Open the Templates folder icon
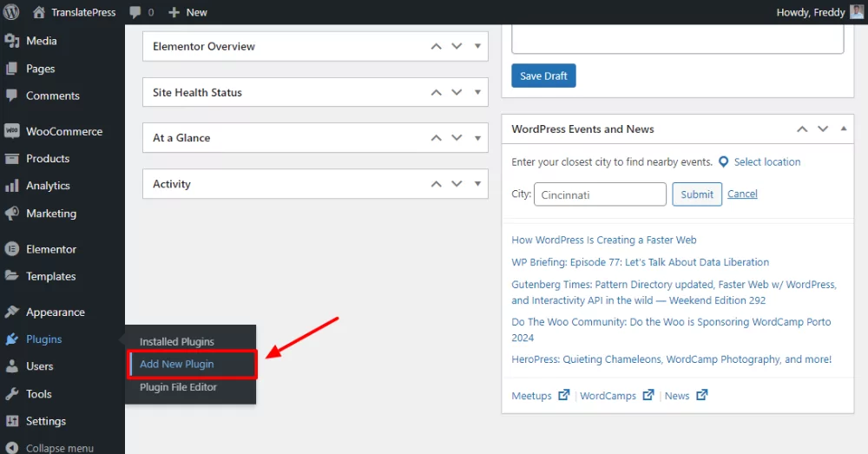The height and width of the screenshot is (454, 868). 11,276
